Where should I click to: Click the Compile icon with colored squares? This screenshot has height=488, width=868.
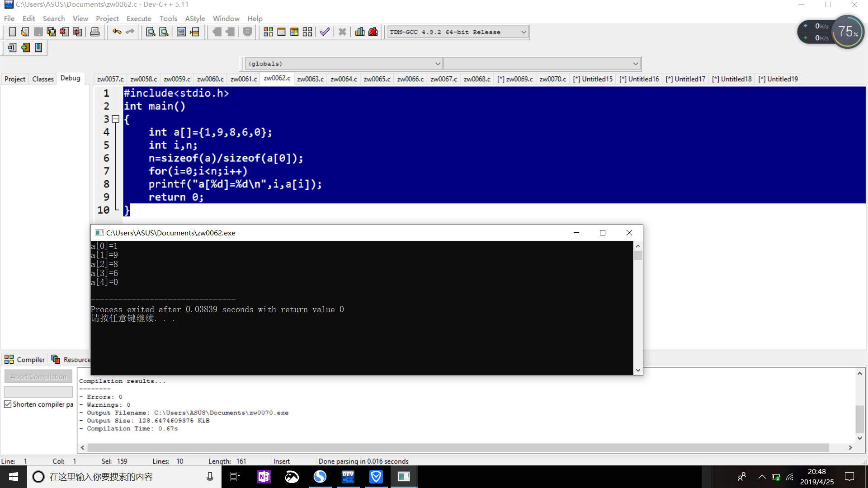[x=268, y=32]
